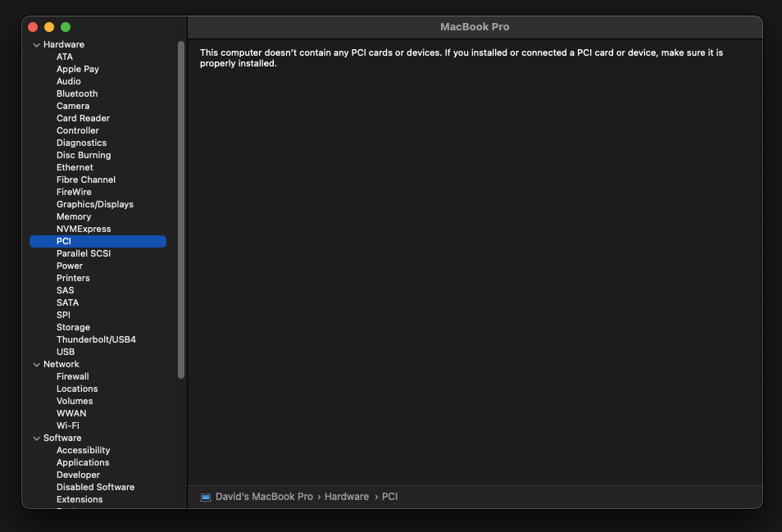This screenshot has width=782, height=532.
Task: Close the System Information window
Action: pos(33,27)
